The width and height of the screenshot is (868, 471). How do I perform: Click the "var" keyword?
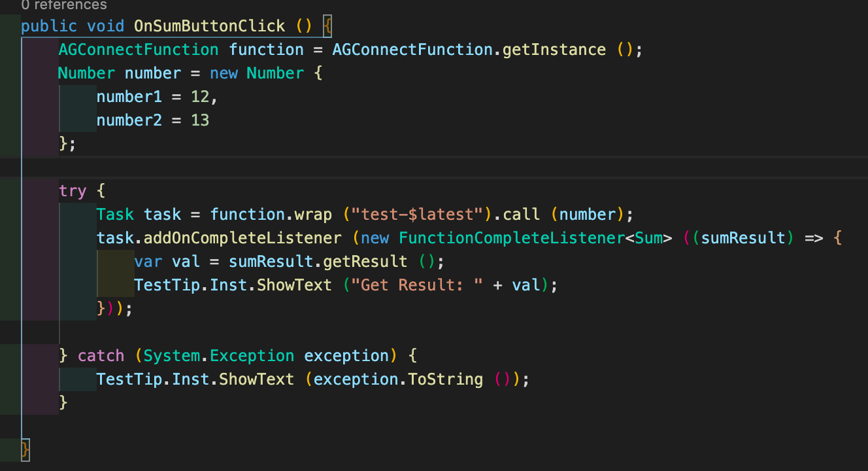(148, 262)
